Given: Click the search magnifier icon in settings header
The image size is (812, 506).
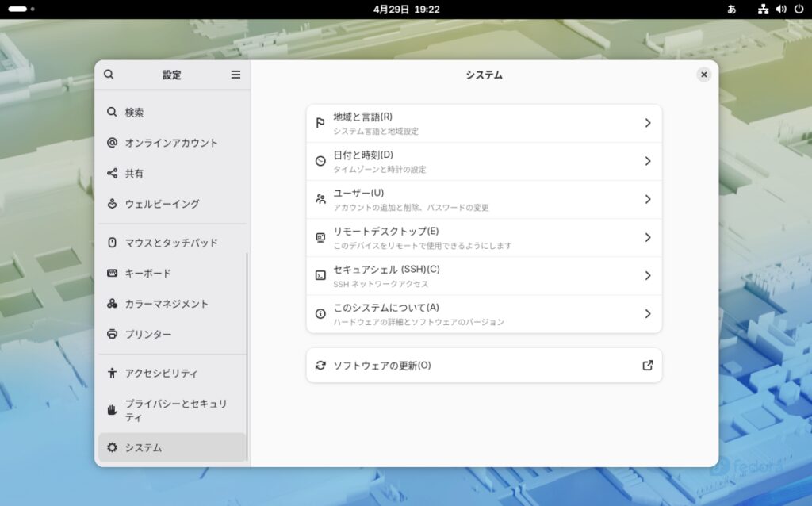Looking at the screenshot, I should [109, 75].
